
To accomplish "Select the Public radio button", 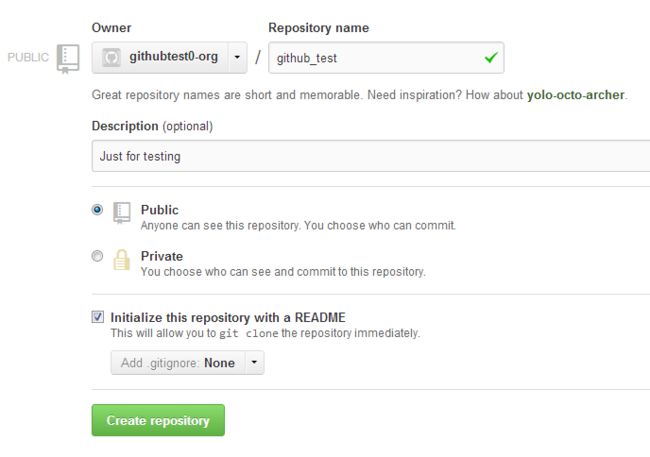I will 97,209.
